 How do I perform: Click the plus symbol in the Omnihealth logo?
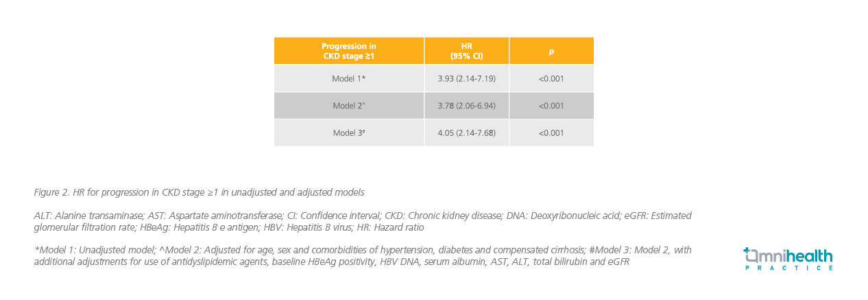tap(748, 253)
